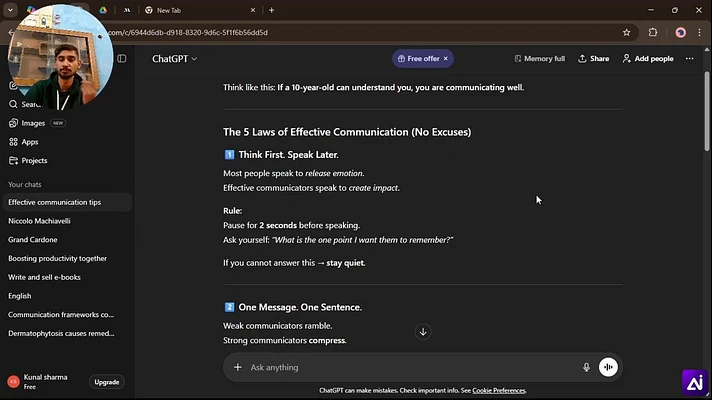The image size is (712, 400).
Task: Click the microphone dictation icon
Action: click(x=586, y=367)
